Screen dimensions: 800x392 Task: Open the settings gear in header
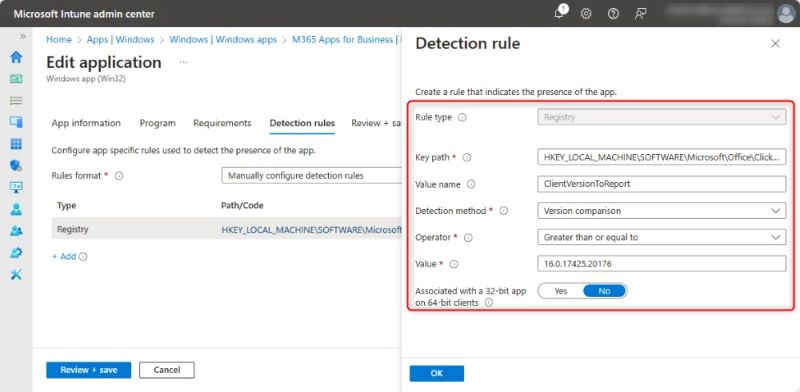point(586,14)
